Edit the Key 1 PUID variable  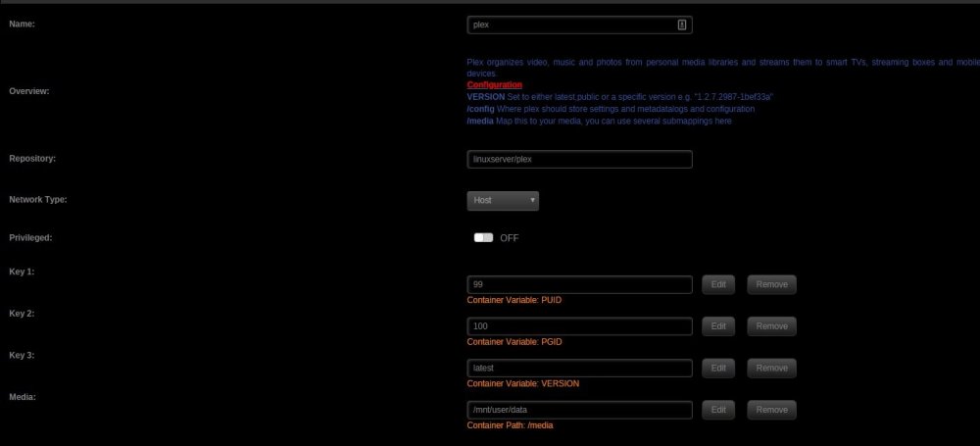pos(718,284)
